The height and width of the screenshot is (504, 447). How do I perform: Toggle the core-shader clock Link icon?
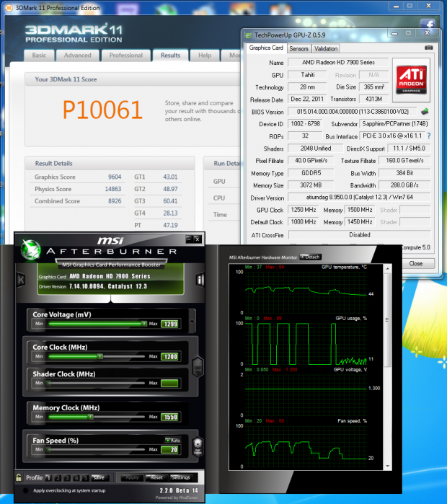198,367
